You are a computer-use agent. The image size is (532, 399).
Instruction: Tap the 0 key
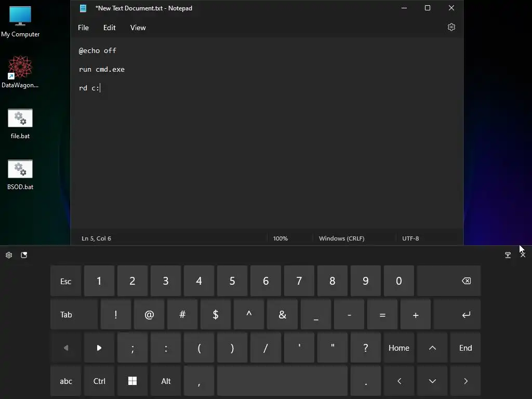399,281
